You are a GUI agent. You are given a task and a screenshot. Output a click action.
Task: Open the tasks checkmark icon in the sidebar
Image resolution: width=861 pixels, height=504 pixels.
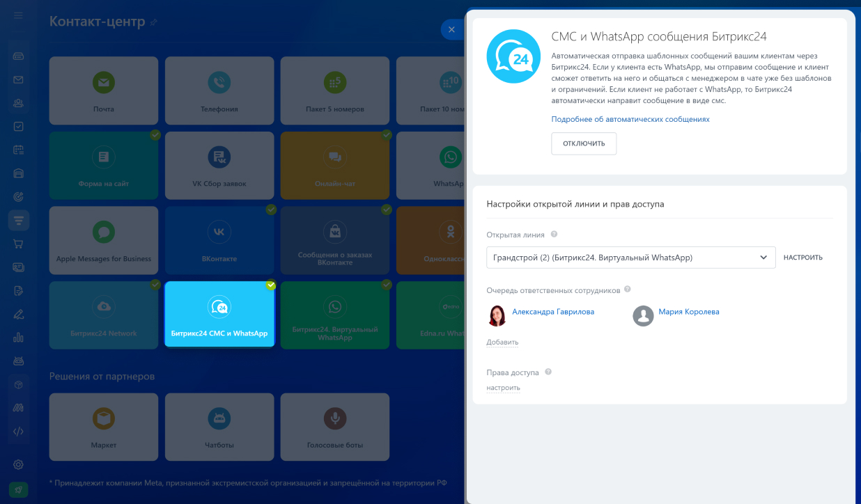click(x=18, y=127)
